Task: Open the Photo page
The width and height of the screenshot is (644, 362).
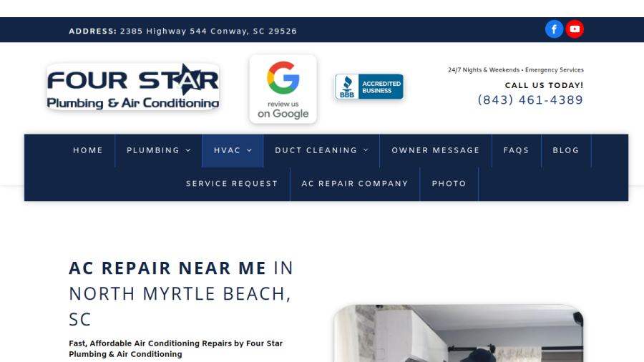Action: click(449, 184)
